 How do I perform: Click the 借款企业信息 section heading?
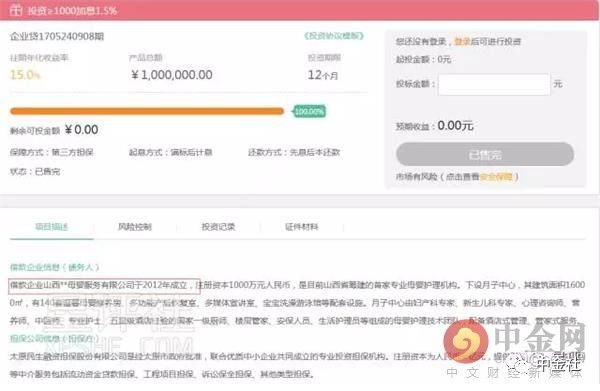pyautogui.click(x=54, y=267)
